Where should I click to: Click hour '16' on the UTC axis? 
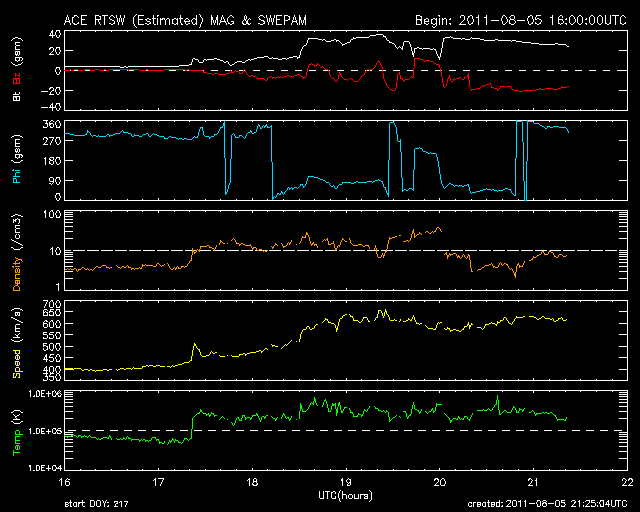[x=64, y=482]
